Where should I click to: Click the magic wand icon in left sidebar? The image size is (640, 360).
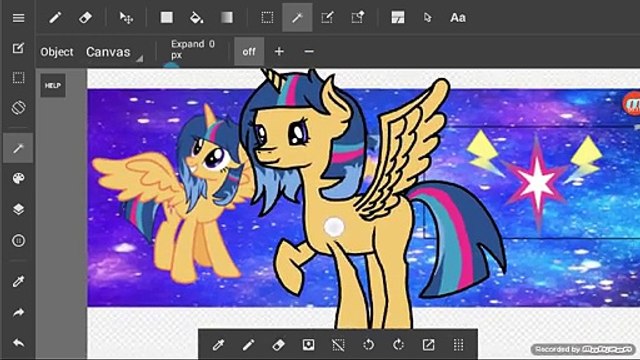[18, 148]
